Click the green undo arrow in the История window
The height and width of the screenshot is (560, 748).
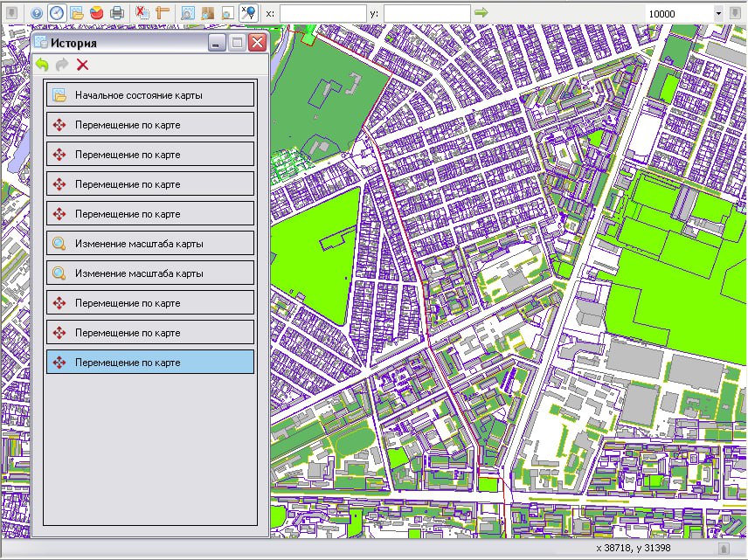42,65
